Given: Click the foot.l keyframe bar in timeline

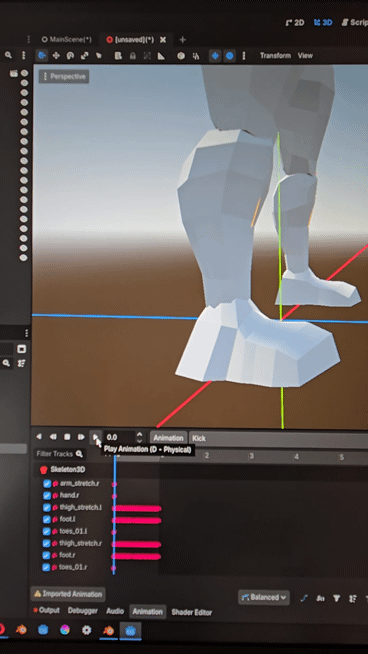Looking at the screenshot, I should pos(136,520).
